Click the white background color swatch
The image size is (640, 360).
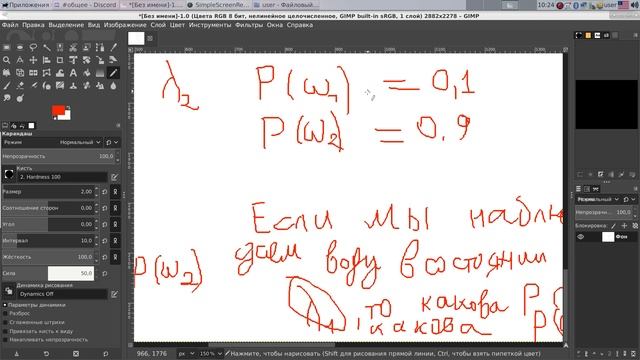point(67,116)
